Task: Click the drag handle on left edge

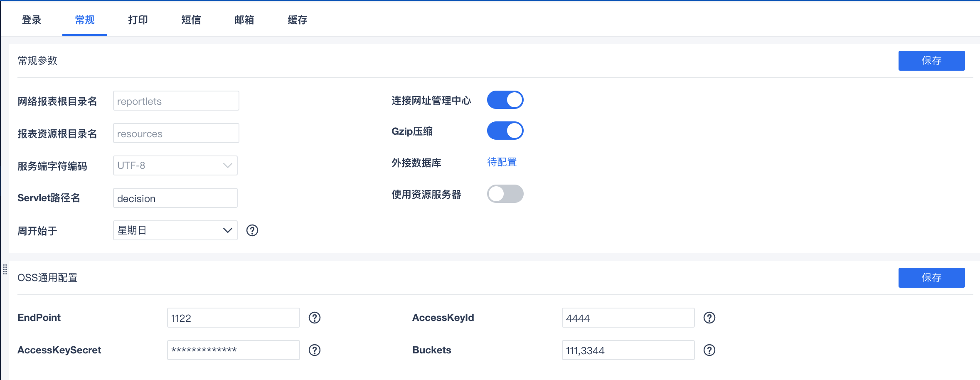Action: 5,269
